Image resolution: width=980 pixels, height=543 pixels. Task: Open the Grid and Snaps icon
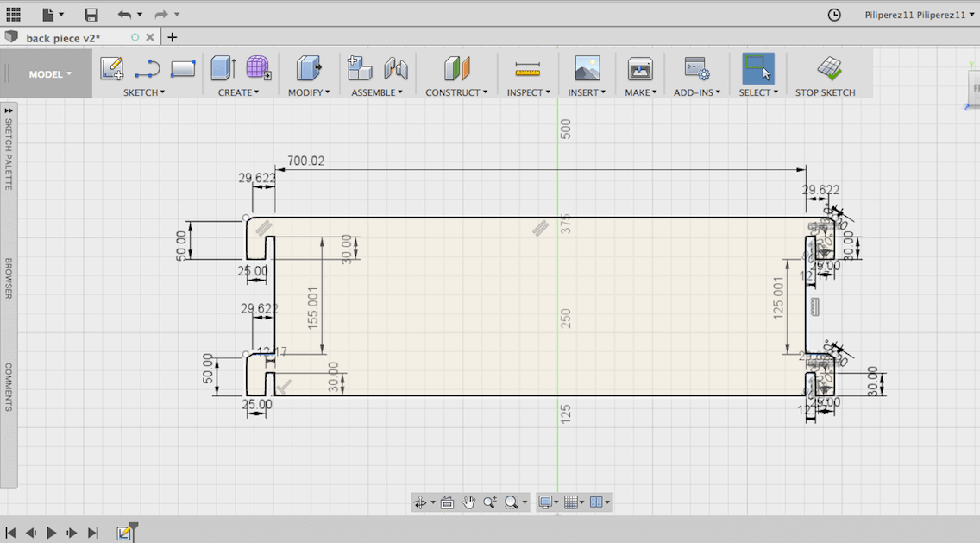pyautogui.click(x=570, y=502)
